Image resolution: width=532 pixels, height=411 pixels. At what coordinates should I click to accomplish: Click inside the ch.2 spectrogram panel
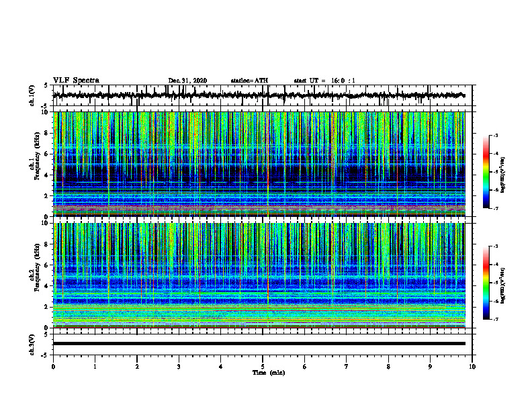(259, 275)
